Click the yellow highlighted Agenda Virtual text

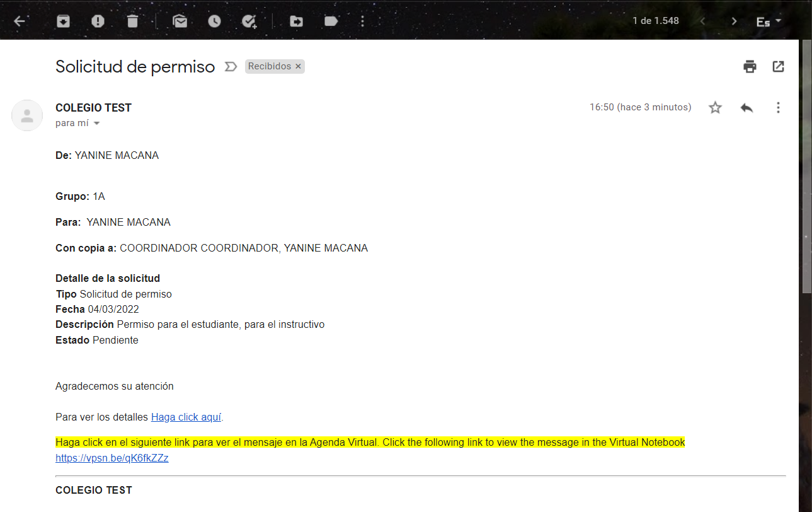tap(370, 442)
